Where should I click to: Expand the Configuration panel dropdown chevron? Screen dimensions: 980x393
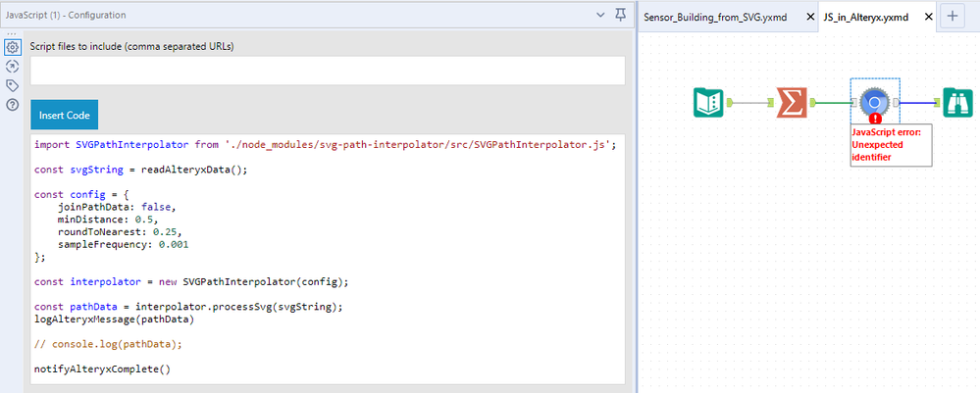[600, 15]
